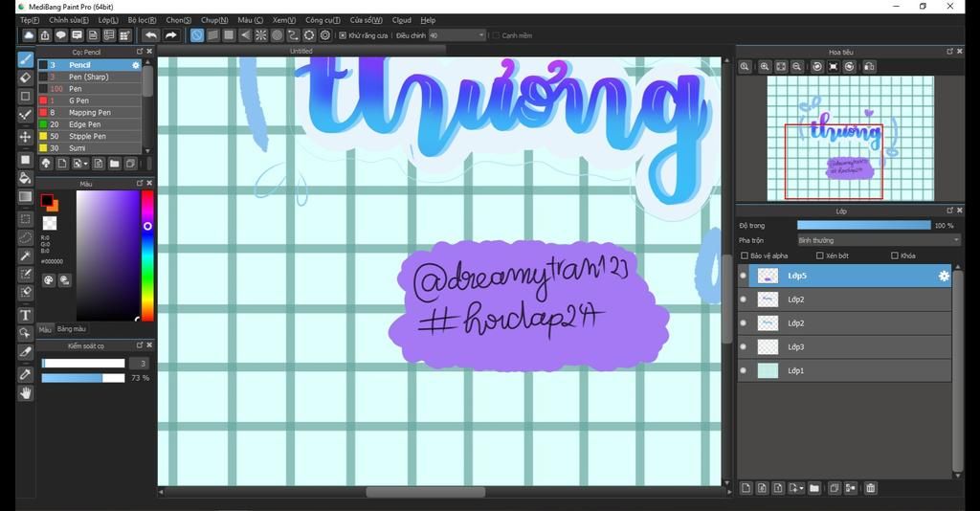Select the Eraser tool

(25, 78)
